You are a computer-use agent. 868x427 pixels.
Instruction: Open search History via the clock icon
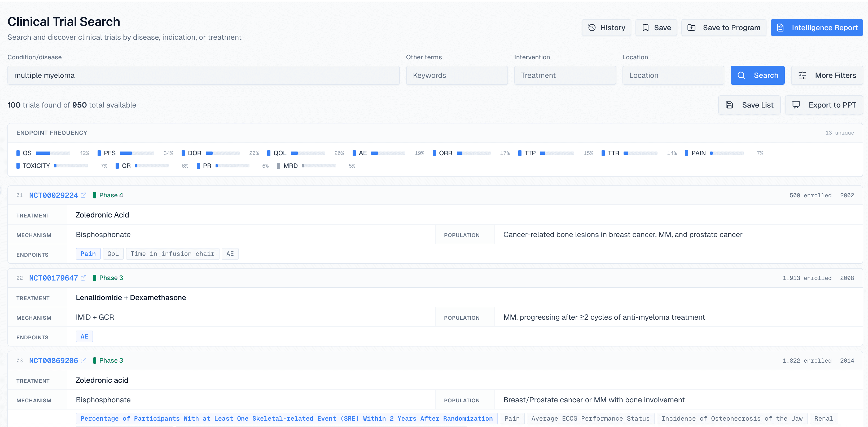click(x=592, y=27)
